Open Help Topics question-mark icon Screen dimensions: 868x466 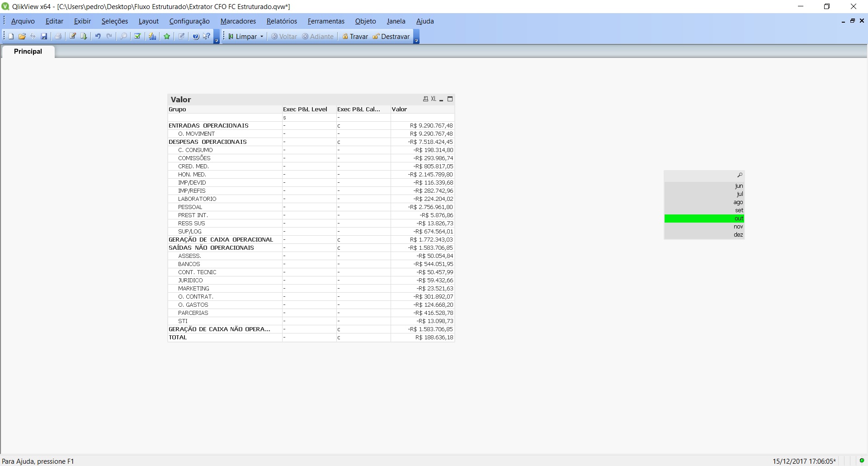(x=196, y=37)
